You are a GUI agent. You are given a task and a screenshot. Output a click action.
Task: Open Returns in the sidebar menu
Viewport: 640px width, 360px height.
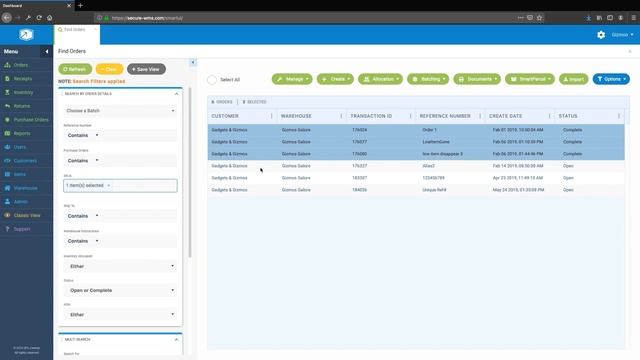22,106
